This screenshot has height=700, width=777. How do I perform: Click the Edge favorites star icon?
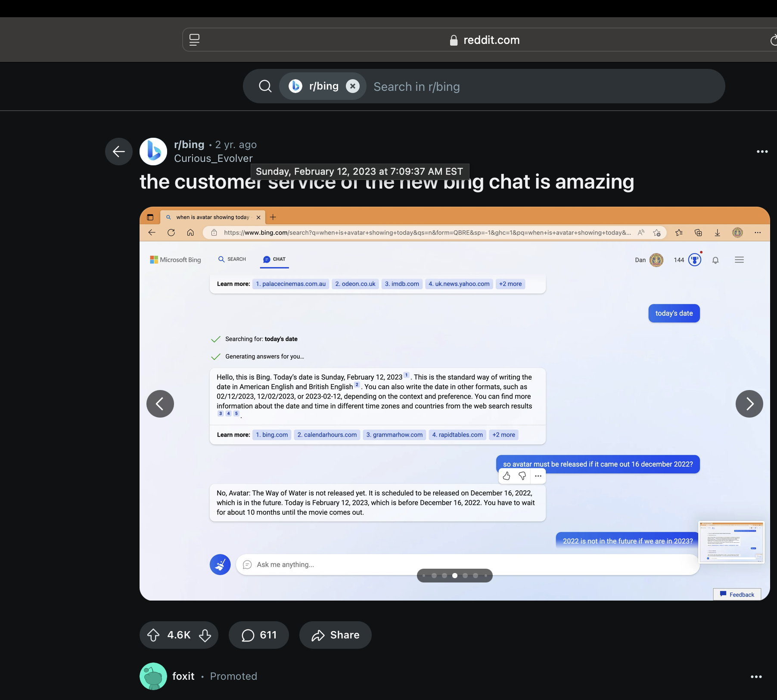679,232
